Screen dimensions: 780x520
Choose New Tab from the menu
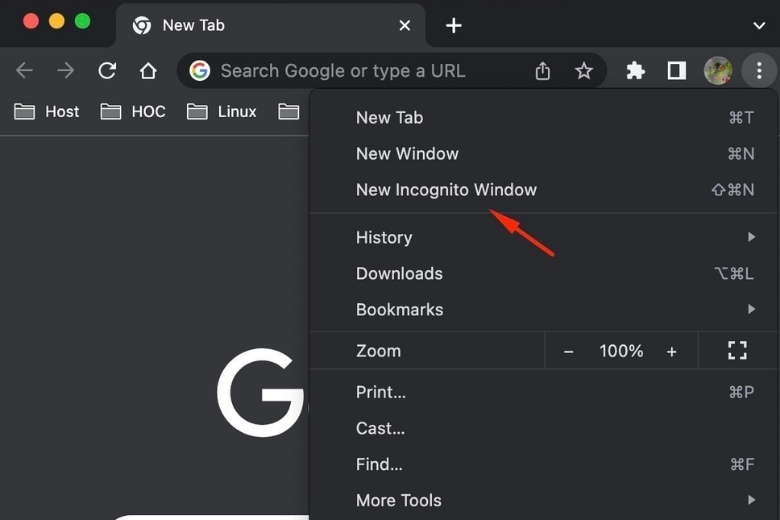tap(543, 118)
